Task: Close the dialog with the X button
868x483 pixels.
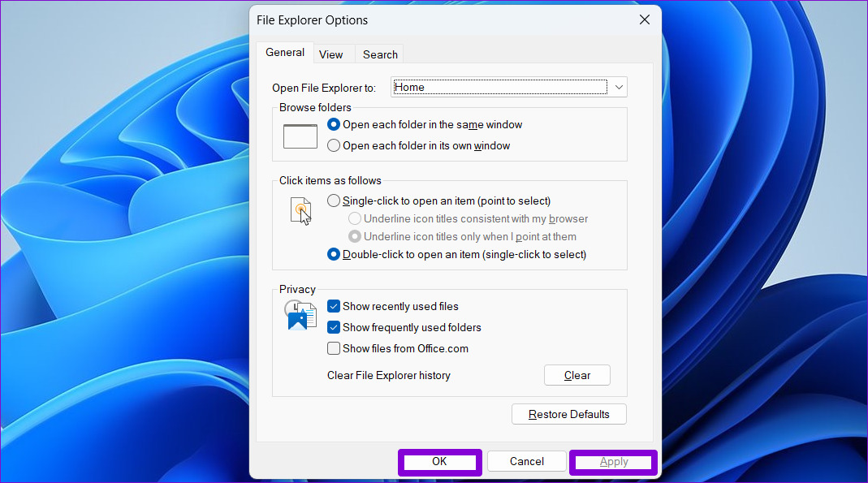Action: pyautogui.click(x=644, y=19)
